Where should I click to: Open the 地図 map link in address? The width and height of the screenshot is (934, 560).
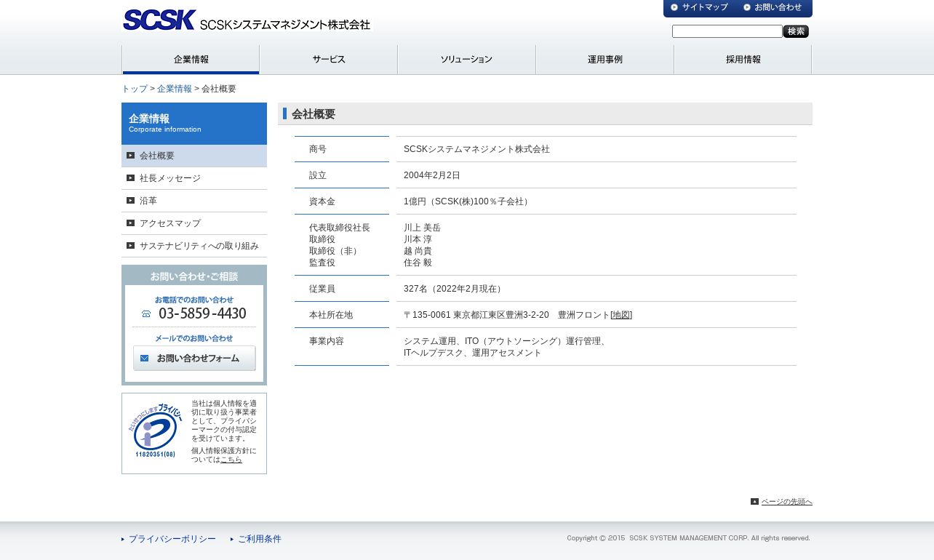pos(621,315)
